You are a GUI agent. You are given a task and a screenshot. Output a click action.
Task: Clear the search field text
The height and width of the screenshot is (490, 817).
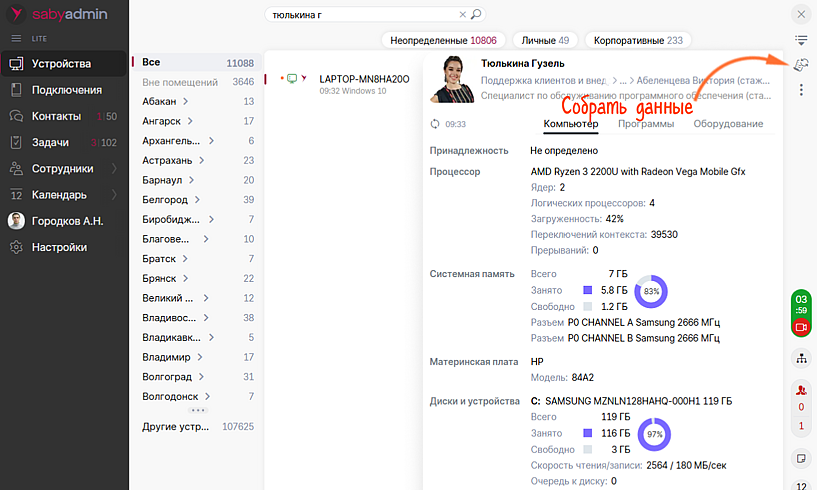click(x=462, y=15)
